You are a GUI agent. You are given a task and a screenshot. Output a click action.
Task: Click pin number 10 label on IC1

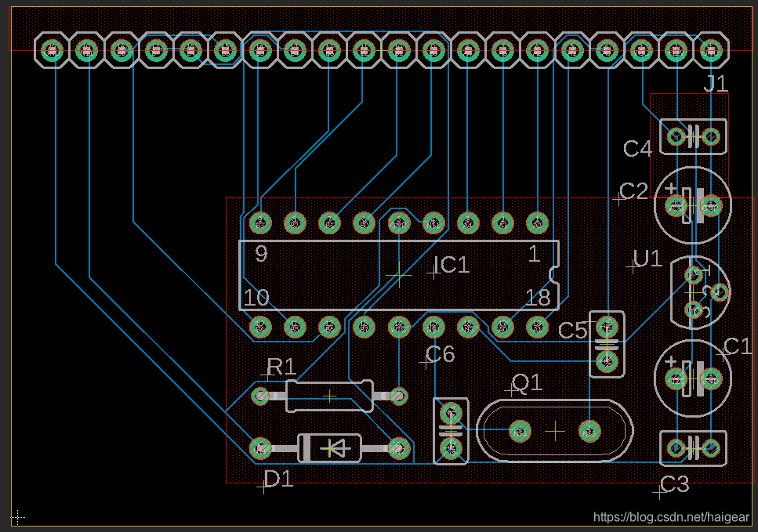pyautogui.click(x=256, y=298)
